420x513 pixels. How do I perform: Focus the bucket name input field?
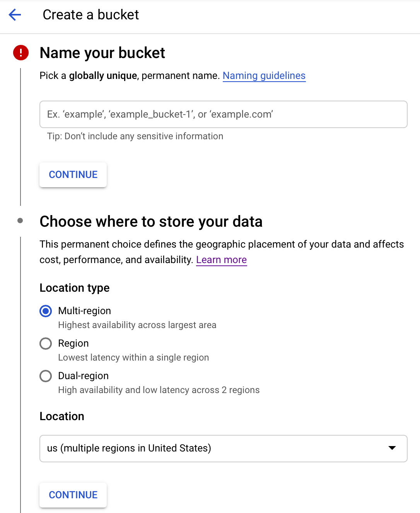tap(223, 115)
